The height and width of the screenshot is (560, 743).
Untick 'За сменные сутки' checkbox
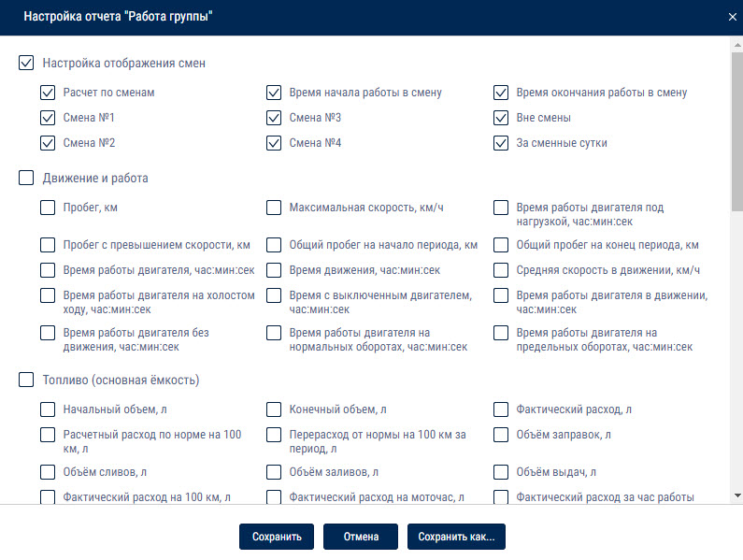pos(501,143)
